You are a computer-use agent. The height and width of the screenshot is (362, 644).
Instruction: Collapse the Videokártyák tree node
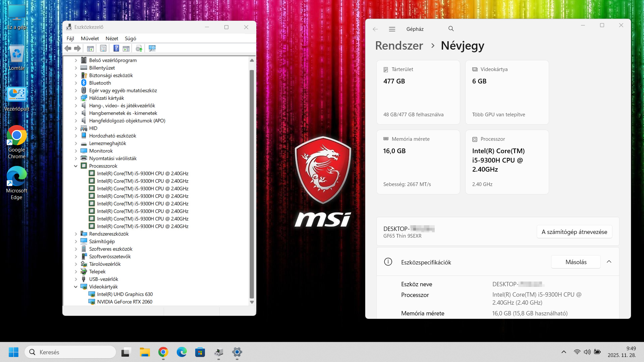(76, 287)
